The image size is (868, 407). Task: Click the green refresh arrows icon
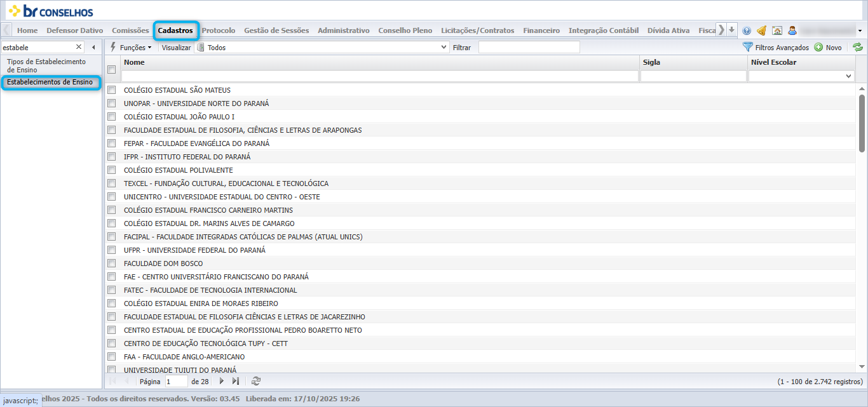coord(858,47)
